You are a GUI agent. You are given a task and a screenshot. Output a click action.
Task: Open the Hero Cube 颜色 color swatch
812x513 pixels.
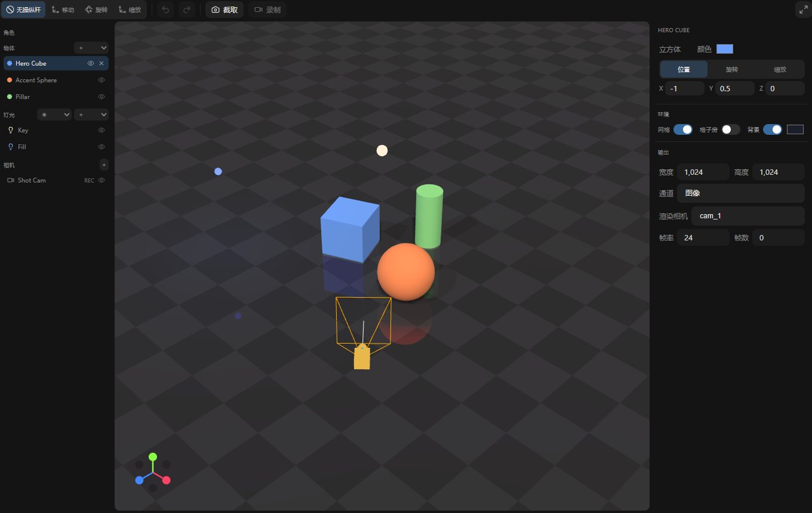(x=725, y=49)
